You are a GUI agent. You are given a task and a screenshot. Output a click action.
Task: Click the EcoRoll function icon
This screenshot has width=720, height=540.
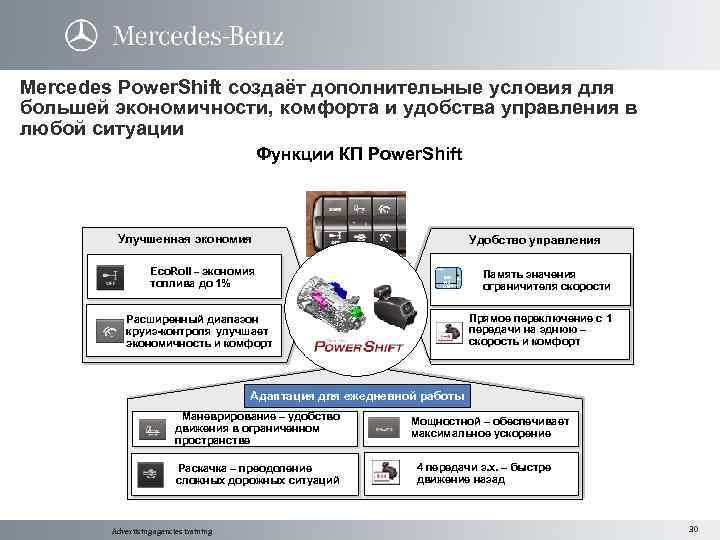click(x=110, y=277)
